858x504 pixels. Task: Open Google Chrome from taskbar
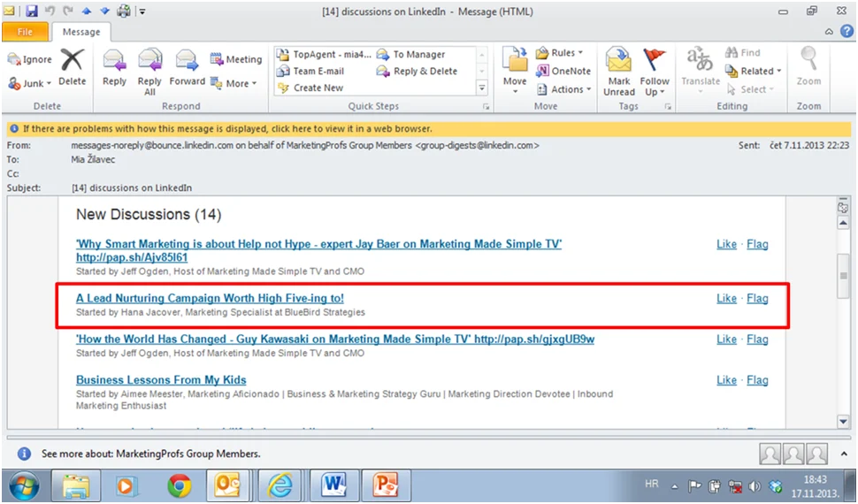[x=179, y=486]
